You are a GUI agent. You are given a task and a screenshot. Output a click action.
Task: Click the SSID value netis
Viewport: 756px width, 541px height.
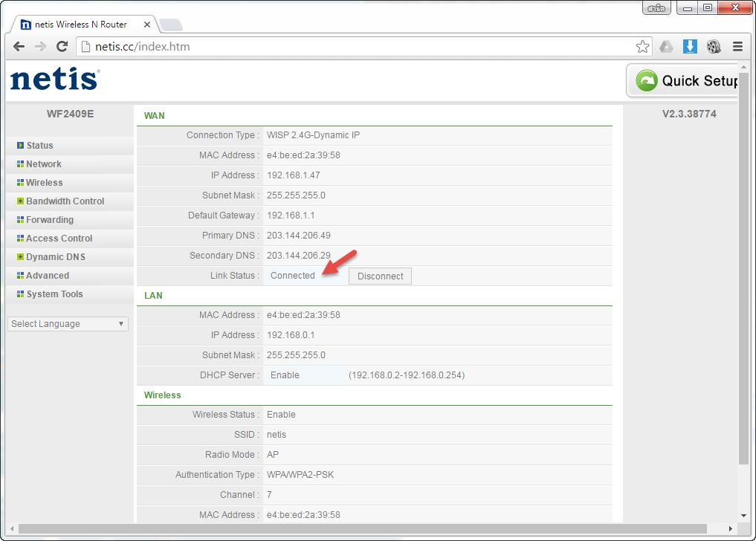click(x=277, y=435)
